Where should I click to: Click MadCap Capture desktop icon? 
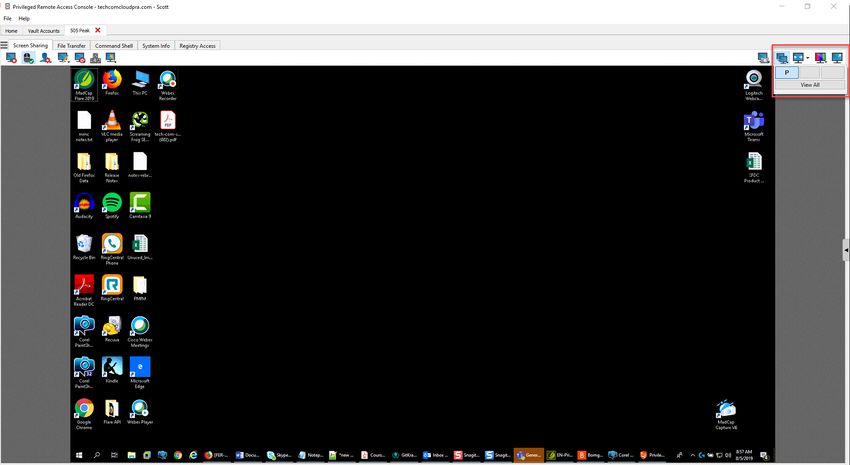coord(726,415)
